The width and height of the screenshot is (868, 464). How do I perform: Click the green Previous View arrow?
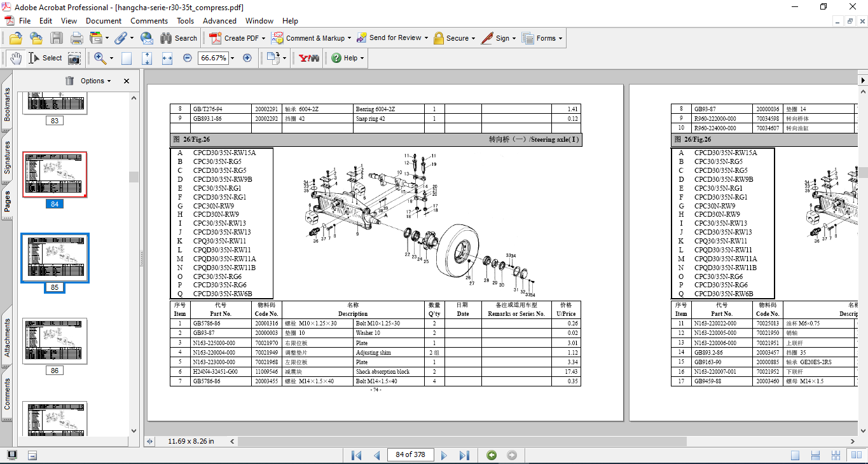click(492, 455)
